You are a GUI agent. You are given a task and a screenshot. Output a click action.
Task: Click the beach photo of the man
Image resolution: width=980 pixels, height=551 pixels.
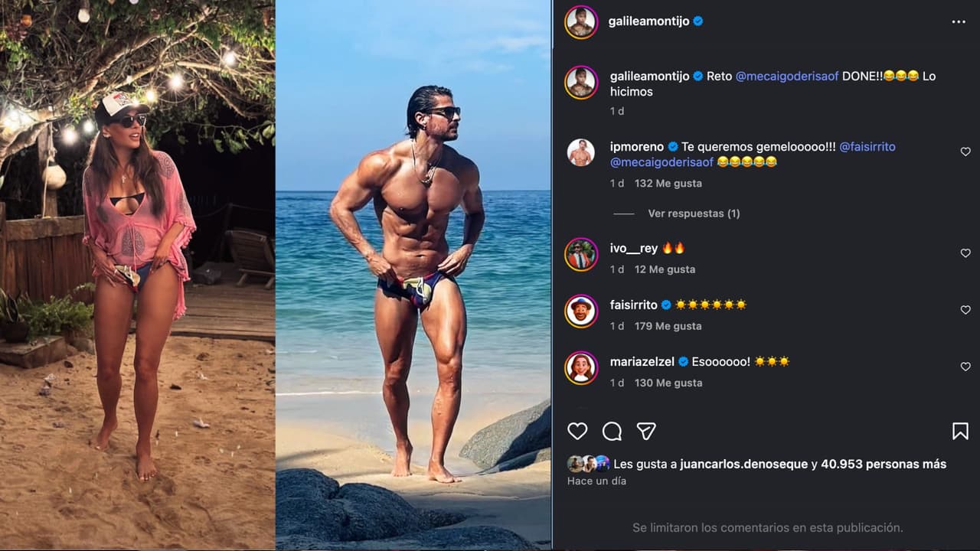tap(413, 275)
